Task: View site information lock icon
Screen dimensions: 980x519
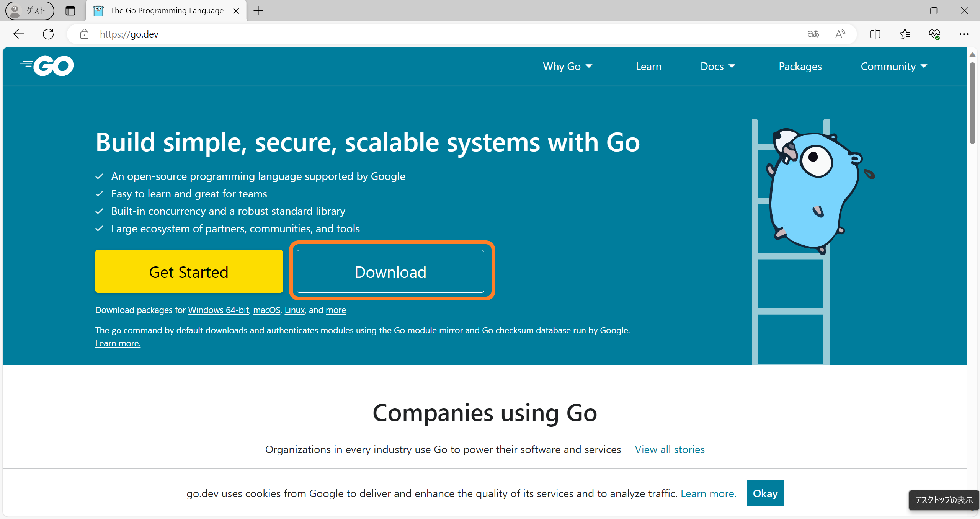Action: pos(84,34)
